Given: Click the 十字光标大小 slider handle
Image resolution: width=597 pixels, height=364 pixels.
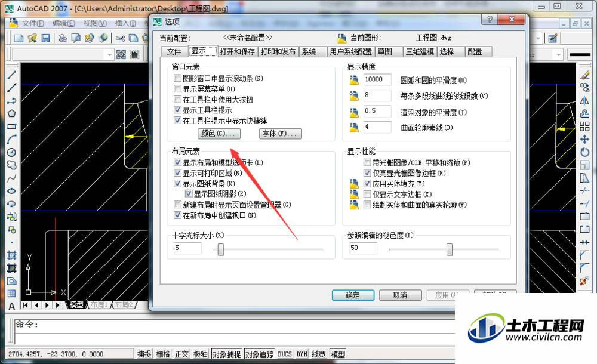Looking at the screenshot, I should tap(220, 250).
